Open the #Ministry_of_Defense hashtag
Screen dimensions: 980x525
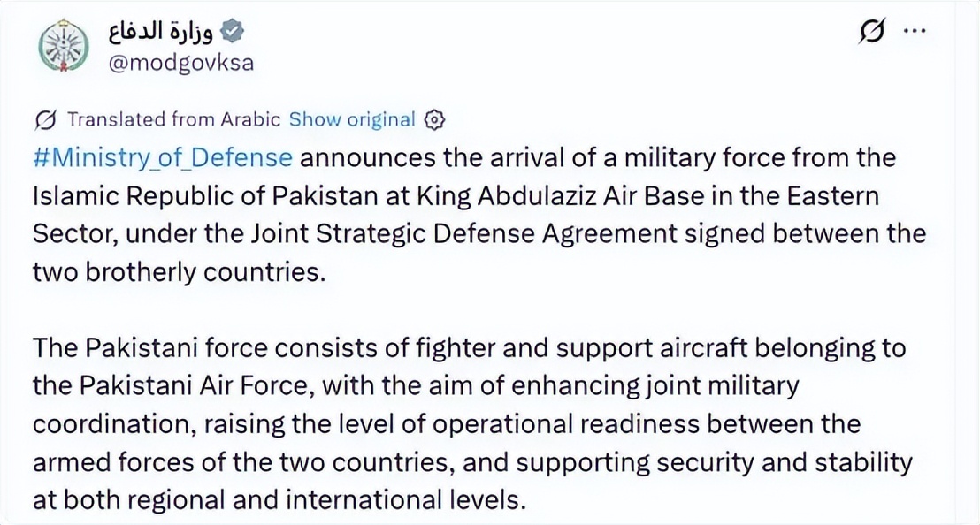(x=162, y=158)
